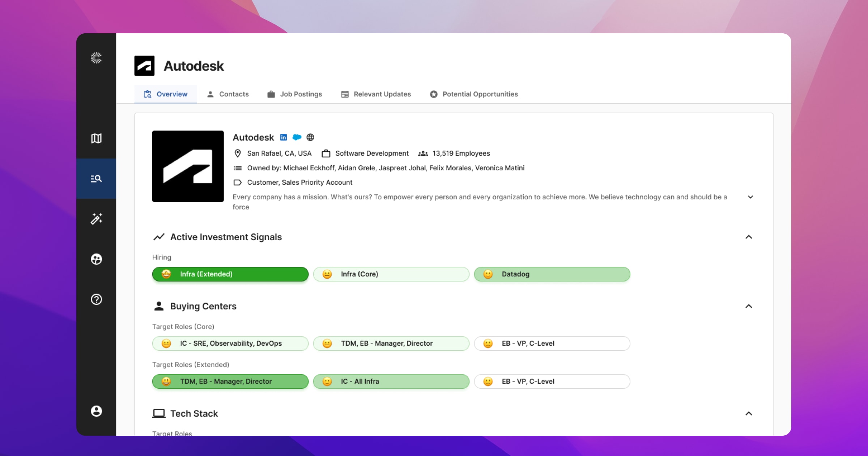The image size is (868, 456).
Task: Open Autodesk's Salesforce cloud icon
Action: click(x=297, y=137)
